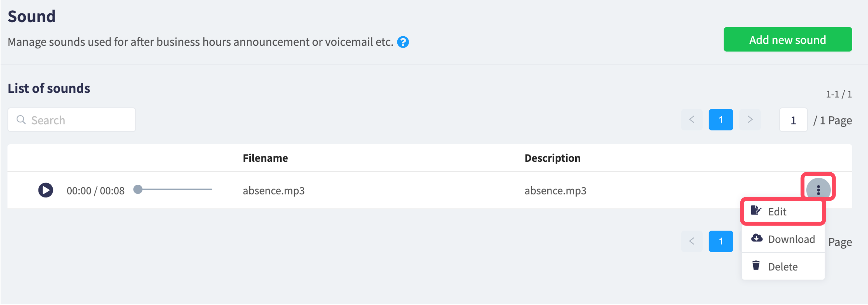Go to previous page using top left chevron
The width and height of the screenshot is (868, 305).
point(692,120)
